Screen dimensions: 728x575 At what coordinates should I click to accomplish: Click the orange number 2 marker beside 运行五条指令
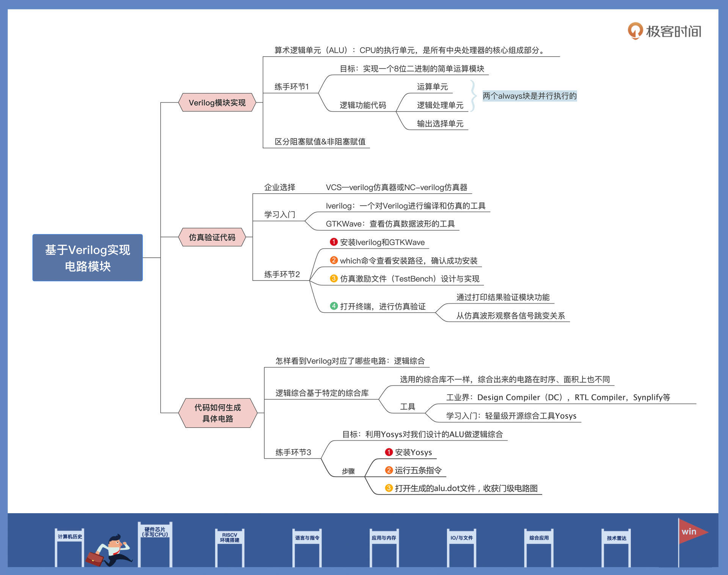click(389, 470)
